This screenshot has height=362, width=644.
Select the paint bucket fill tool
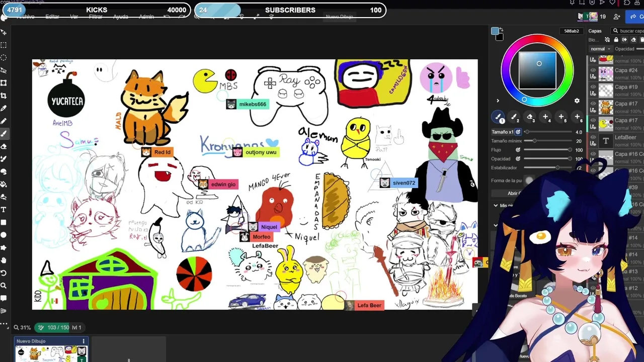pyautogui.click(x=4, y=184)
